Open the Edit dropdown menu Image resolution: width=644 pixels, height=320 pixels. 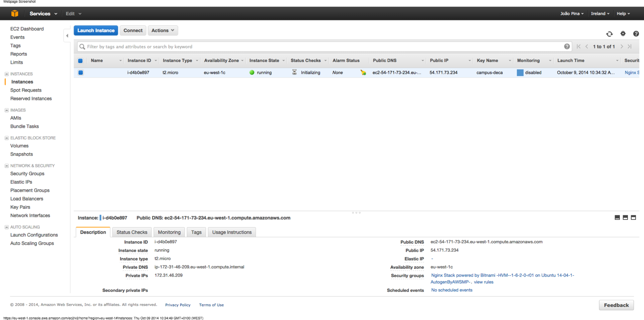tap(74, 14)
